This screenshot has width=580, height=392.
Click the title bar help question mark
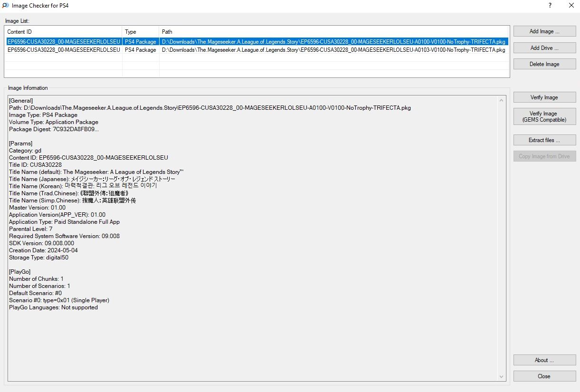[550, 6]
